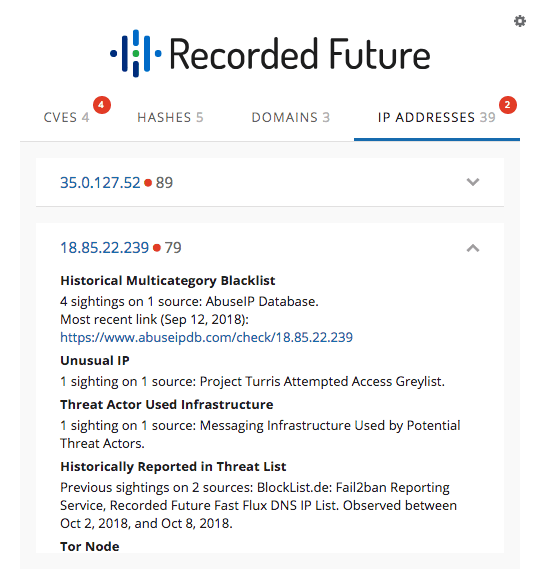Open the settings gear icon
This screenshot has width=540, height=587.
519,21
